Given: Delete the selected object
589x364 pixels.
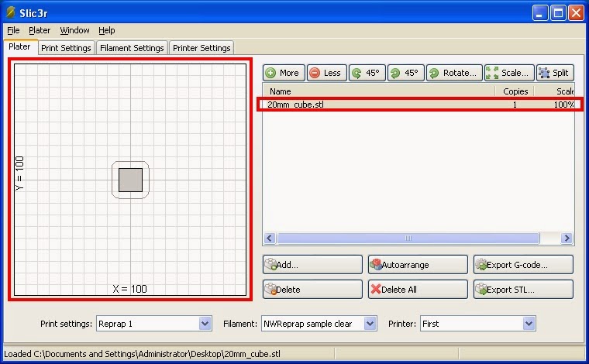Looking at the screenshot, I should [312, 290].
